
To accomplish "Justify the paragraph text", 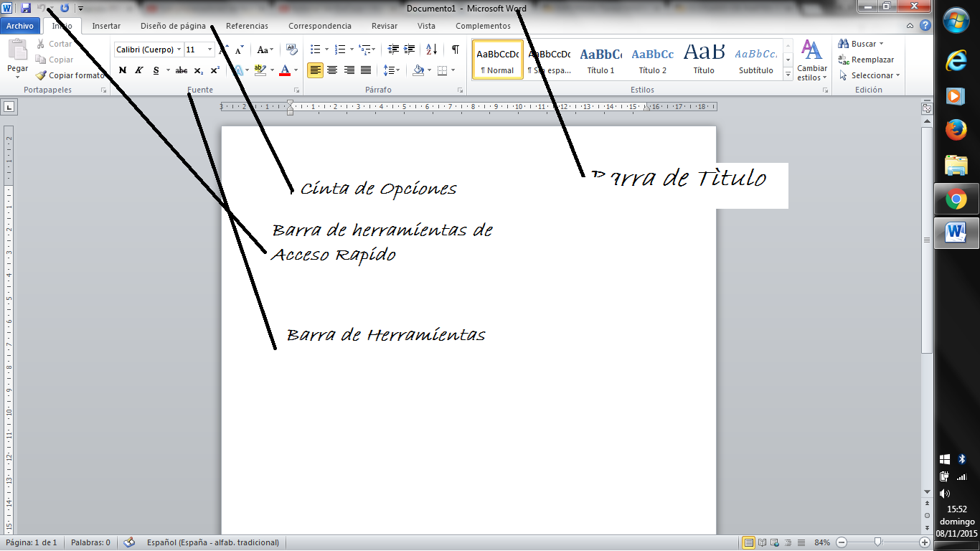I will (x=366, y=70).
